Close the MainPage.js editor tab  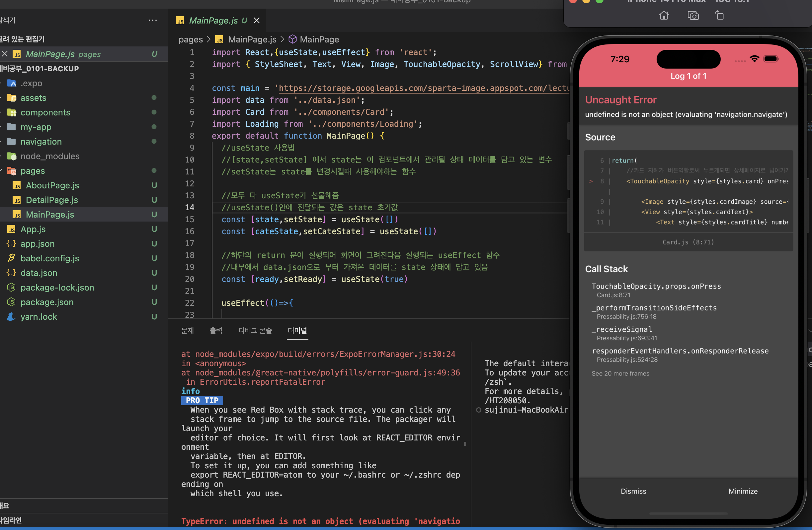click(x=257, y=21)
